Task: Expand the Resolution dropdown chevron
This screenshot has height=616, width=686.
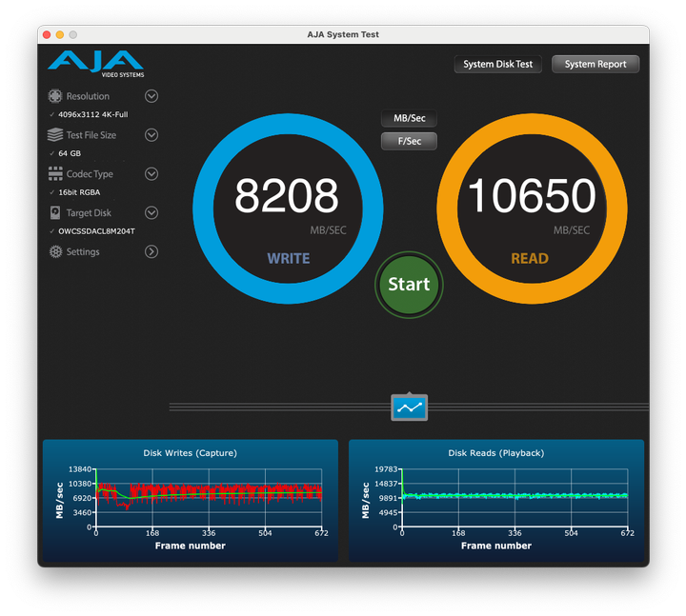Action: [x=151, y=96]
